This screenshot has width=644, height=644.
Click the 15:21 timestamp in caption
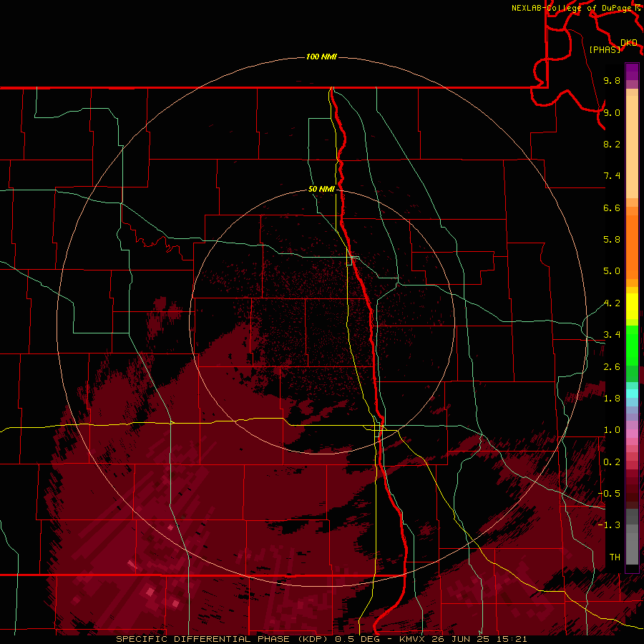[512, 639]
